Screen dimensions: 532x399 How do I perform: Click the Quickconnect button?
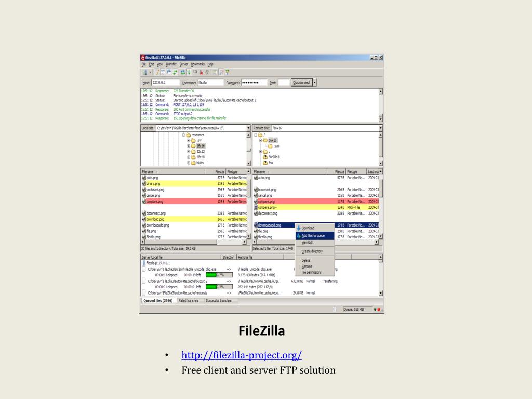[x=302, y=83]
